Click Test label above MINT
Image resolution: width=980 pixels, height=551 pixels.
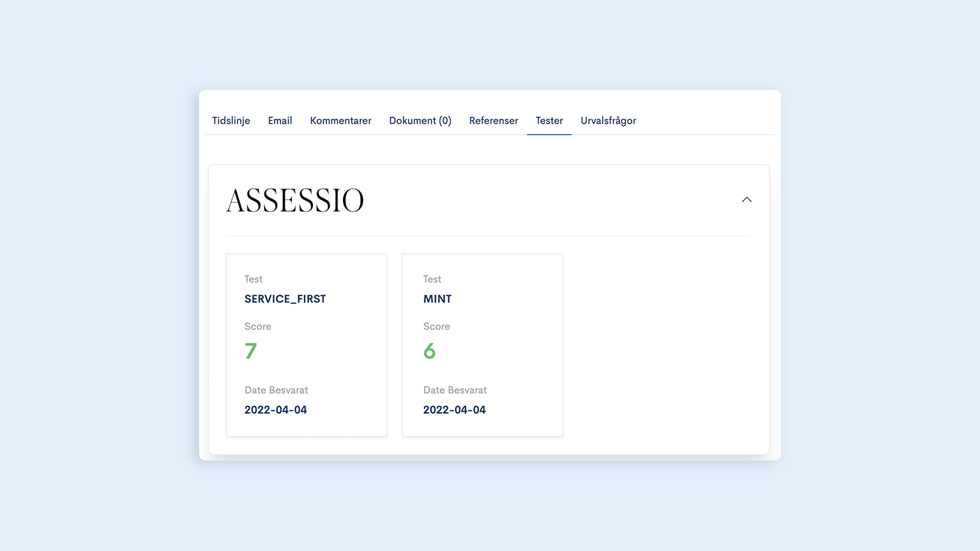(432, 279)
